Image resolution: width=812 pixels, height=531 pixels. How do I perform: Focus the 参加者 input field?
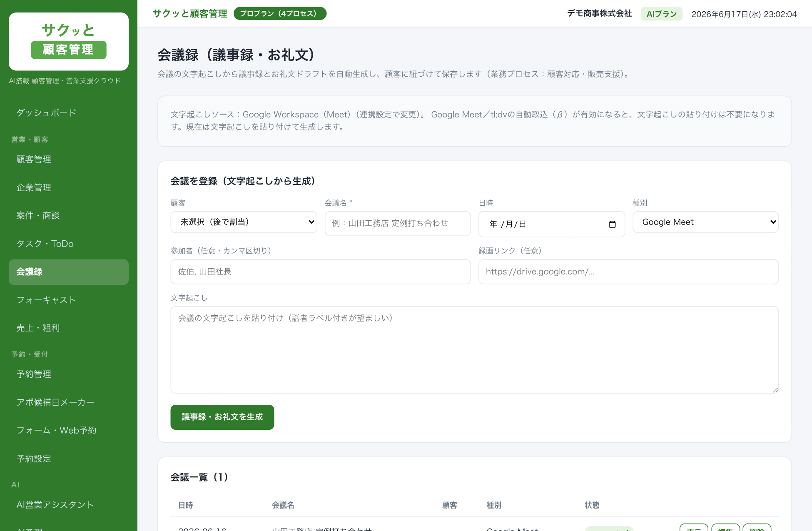click(321, 272)
